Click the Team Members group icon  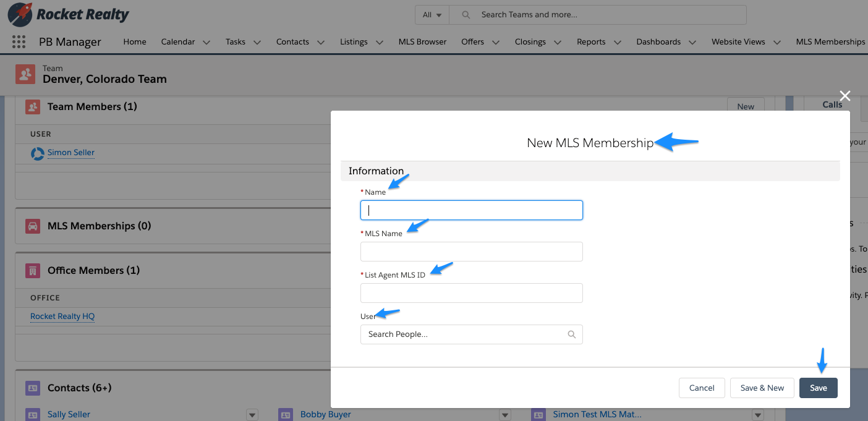33,106
